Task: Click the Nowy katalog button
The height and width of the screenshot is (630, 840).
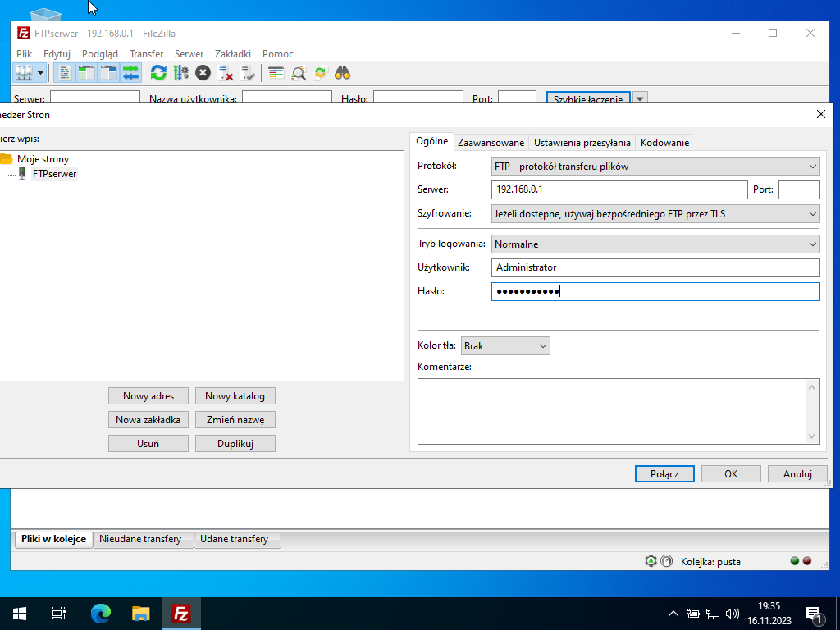Action: 235,396
